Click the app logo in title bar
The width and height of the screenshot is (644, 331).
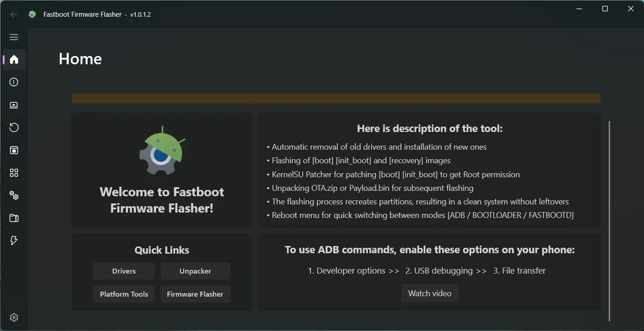(32, 14)
